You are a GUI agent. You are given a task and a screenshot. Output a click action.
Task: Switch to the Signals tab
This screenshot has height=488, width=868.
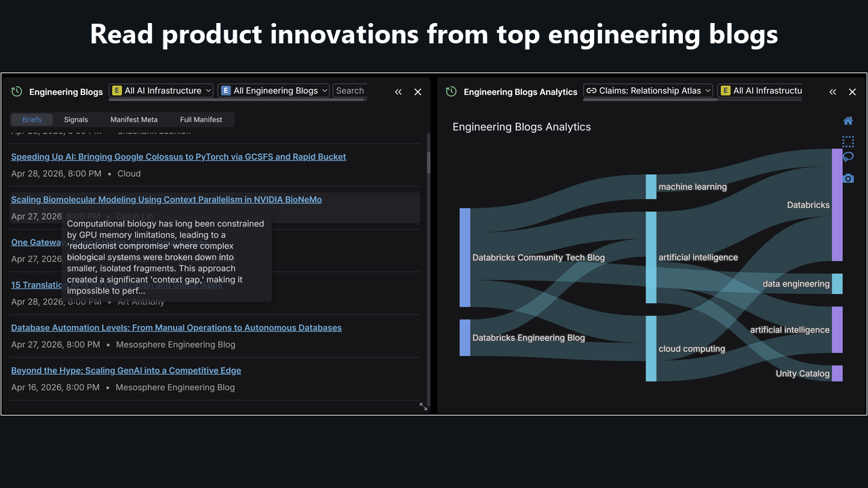(76, 119)
